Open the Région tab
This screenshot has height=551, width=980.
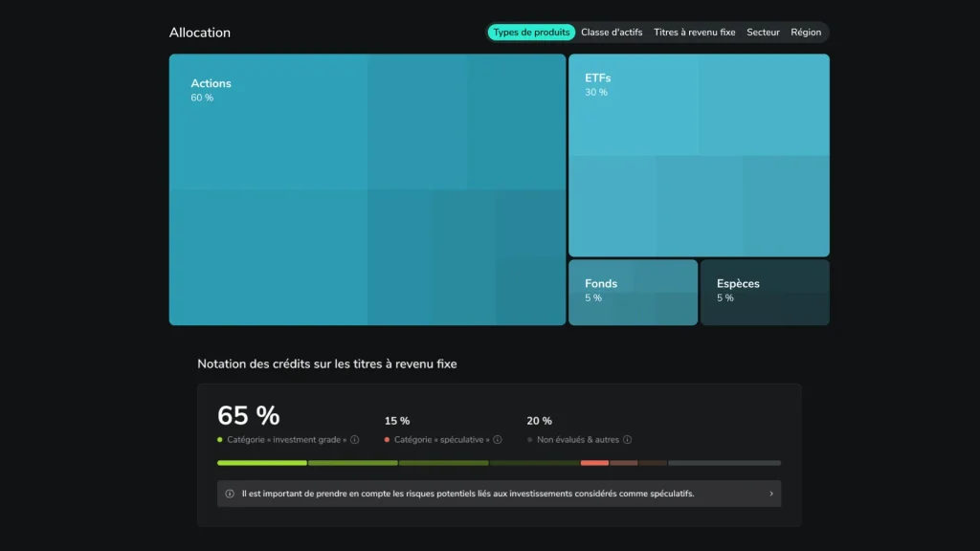coord(806,33)
